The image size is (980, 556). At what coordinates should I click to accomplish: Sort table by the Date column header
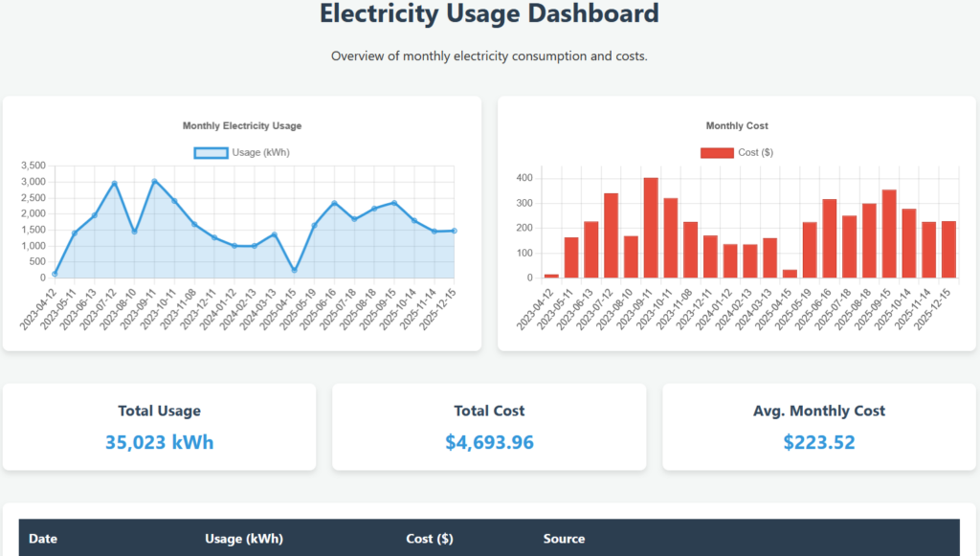[x=43, y=539]
